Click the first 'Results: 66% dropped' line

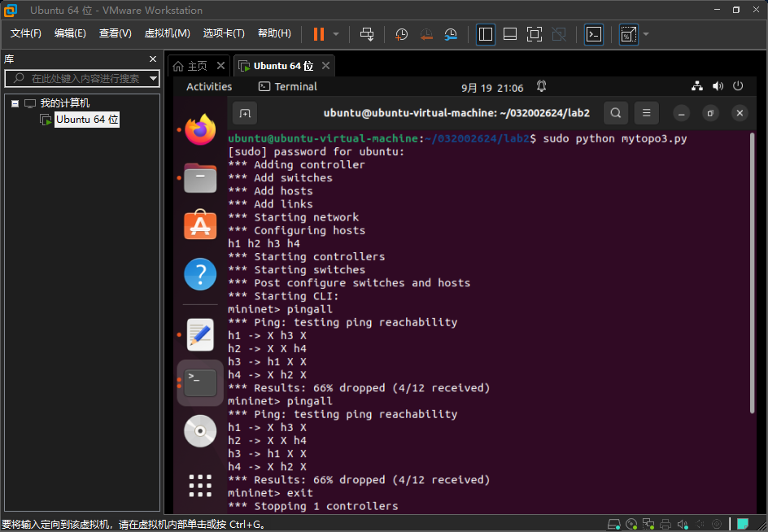359,388
